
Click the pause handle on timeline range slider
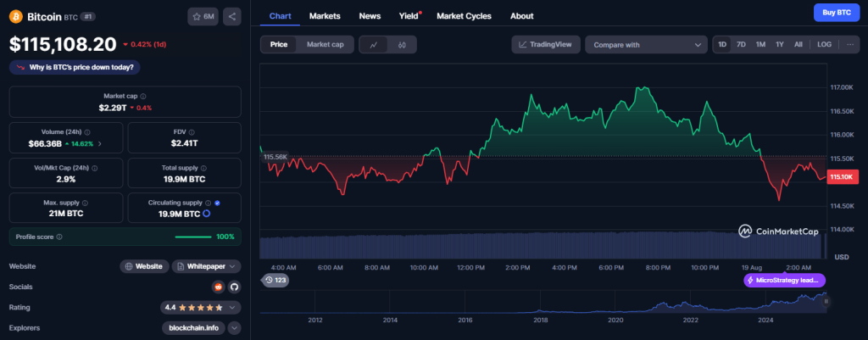[x=826, y=301]
